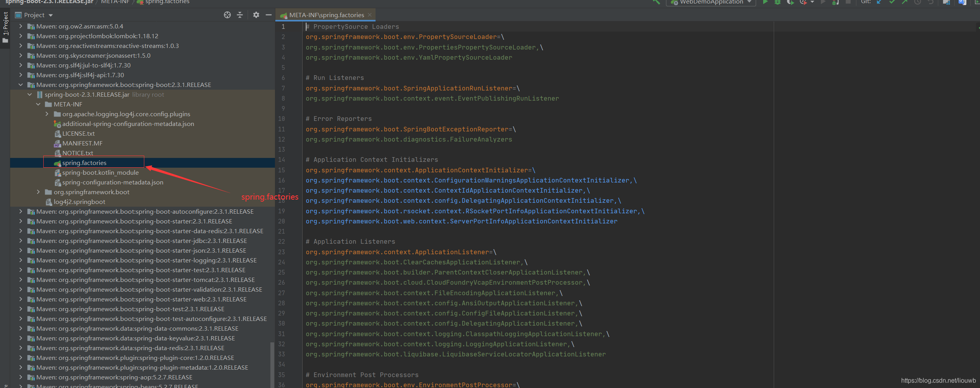
Task: Collapse all in the Project panel
Action: 240,15
